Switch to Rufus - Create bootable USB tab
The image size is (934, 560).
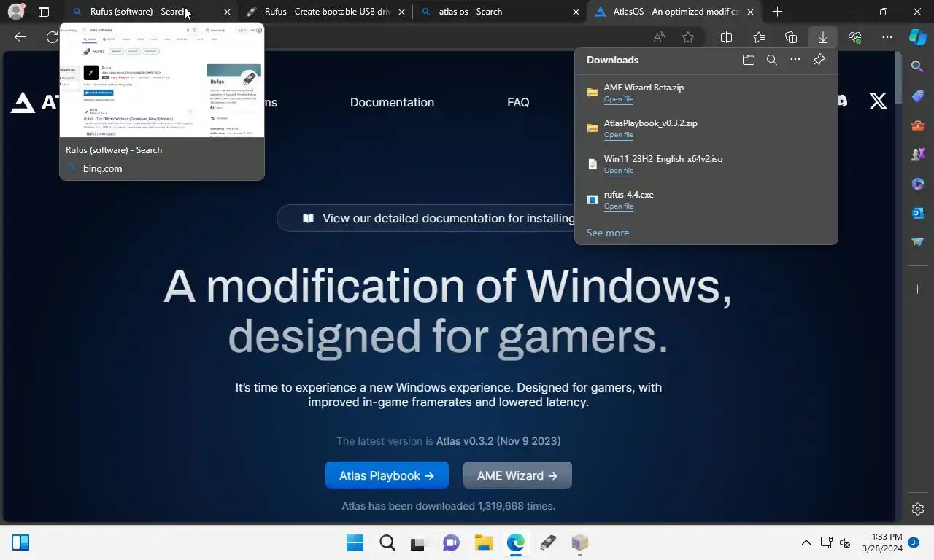(327, 12)
